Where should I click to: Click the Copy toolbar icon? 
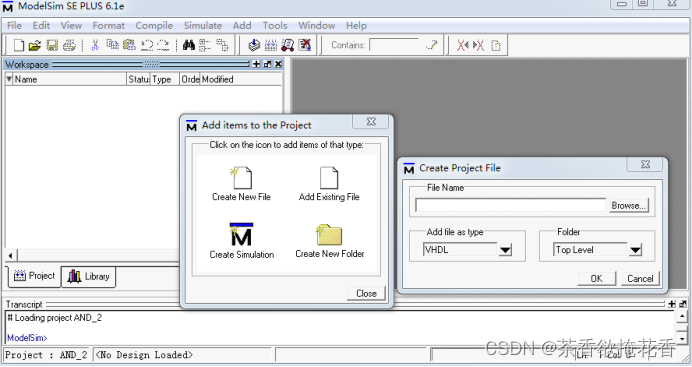tap(113, 45)
